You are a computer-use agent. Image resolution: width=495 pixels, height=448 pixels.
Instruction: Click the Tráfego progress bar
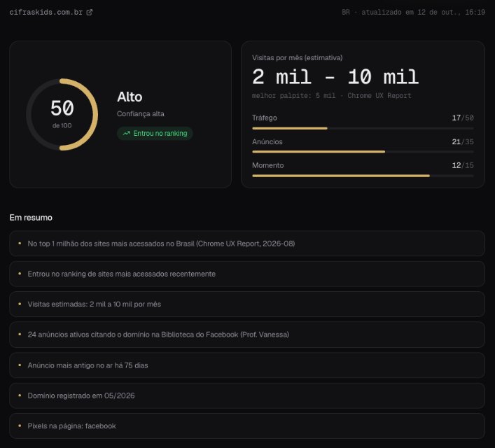coord(363,128)
